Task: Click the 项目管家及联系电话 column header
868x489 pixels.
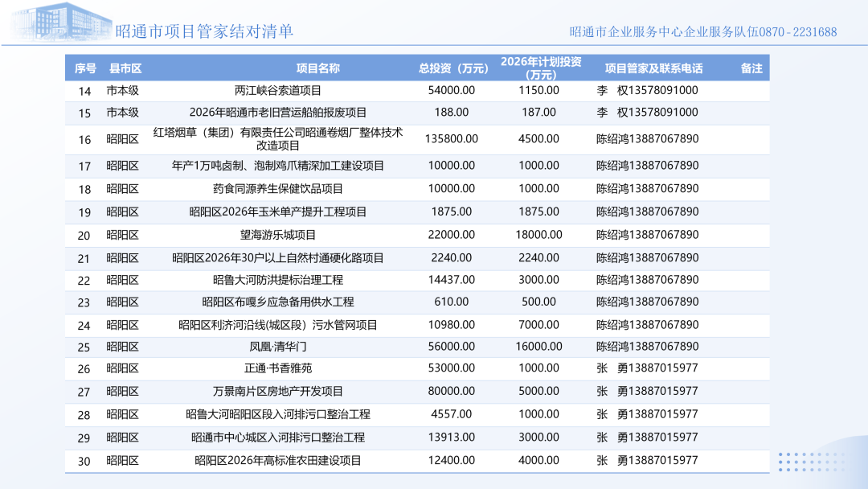Action: click(653, 68)
